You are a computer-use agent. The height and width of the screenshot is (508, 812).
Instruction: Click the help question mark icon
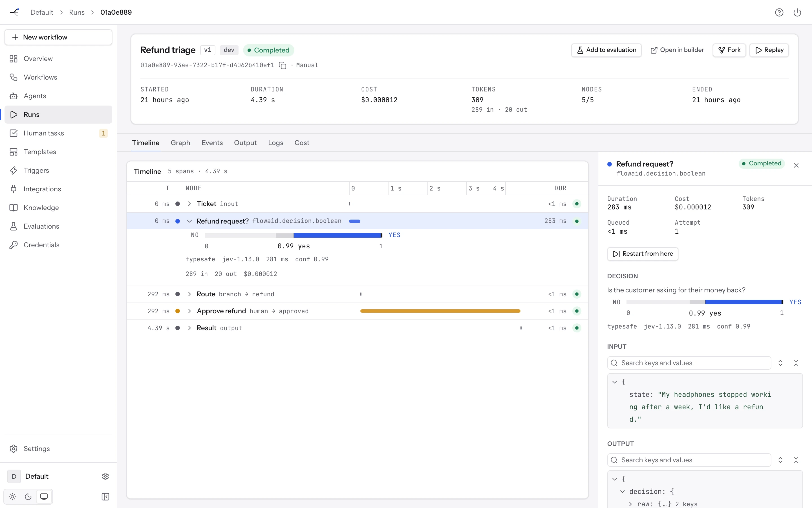(x=779, y=12)
